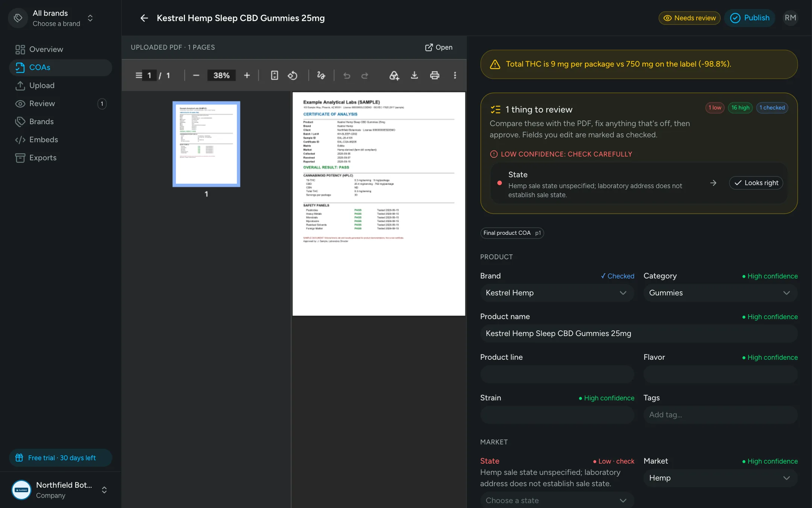Rotate the PDF page
The width and height of the screenshot is (812, 508).
(x=292, y=75)
